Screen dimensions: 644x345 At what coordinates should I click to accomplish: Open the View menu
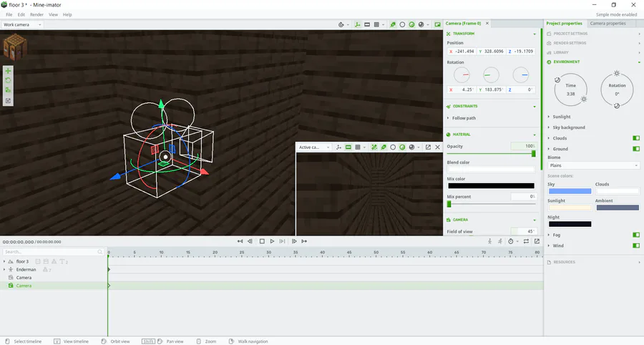click(54, 14)
